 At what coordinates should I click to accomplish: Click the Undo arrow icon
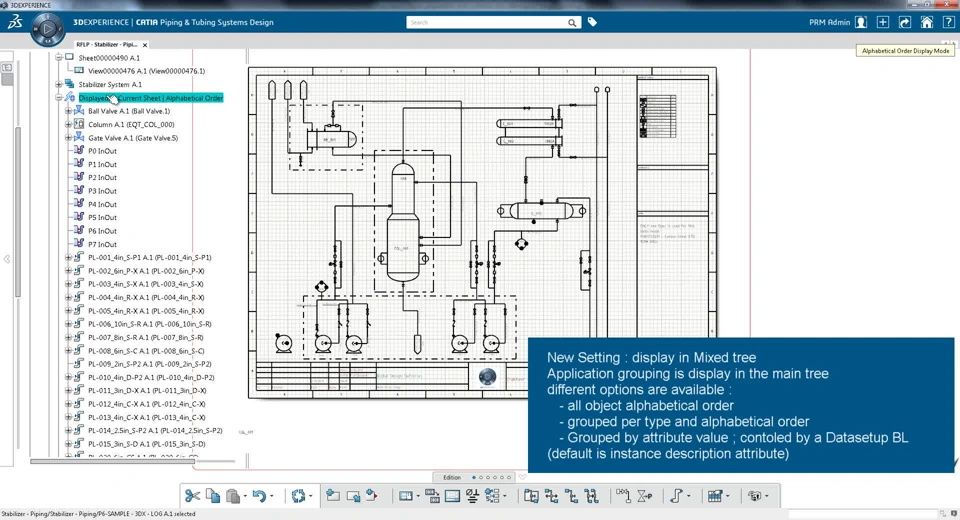(x=259, y=496)
